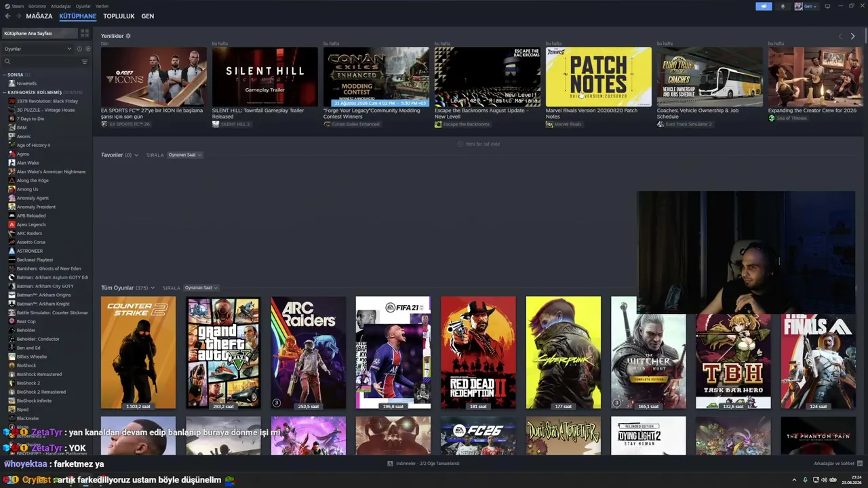Click the library search magnifier icon
The image size is (868, 488).
pos(7,62)
